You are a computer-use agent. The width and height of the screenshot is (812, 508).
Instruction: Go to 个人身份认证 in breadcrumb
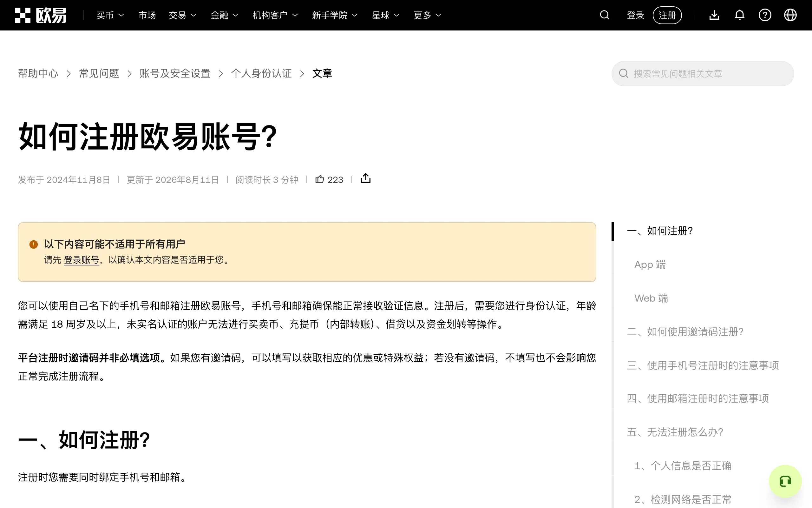point(261,73)
